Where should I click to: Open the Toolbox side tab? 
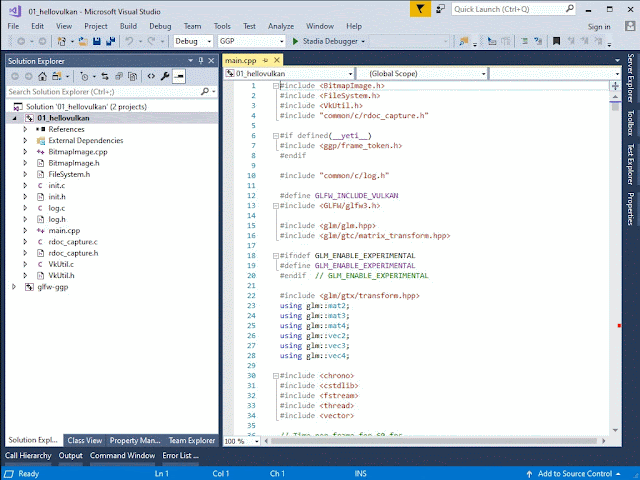[x=631, y=123]
